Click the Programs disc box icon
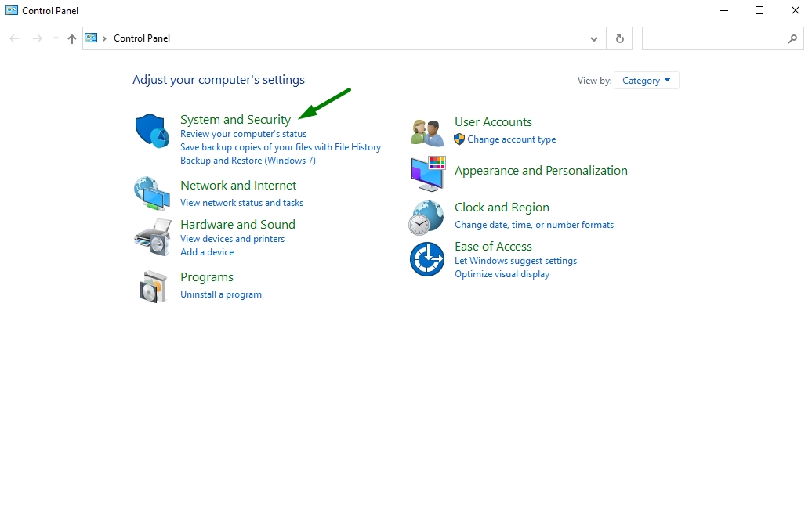Screen dimensions: 812x520 pos(154,286)
